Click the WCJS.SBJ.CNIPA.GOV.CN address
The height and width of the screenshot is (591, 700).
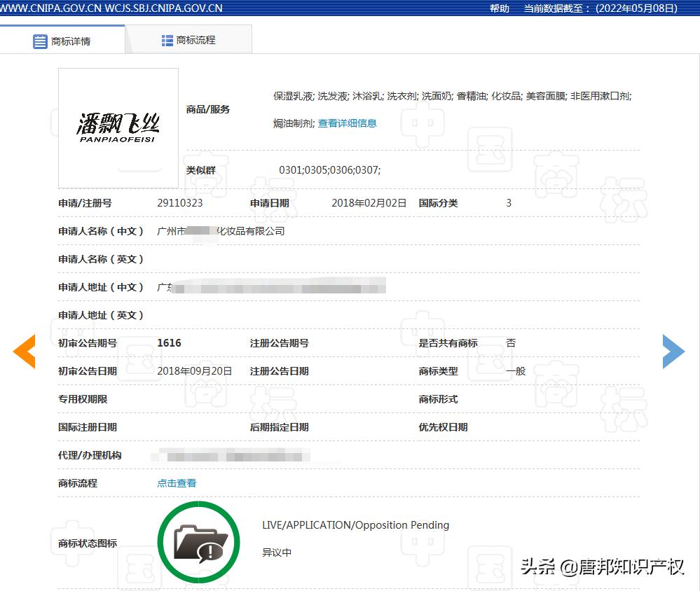pyautogui.click(x=163, y=8)
